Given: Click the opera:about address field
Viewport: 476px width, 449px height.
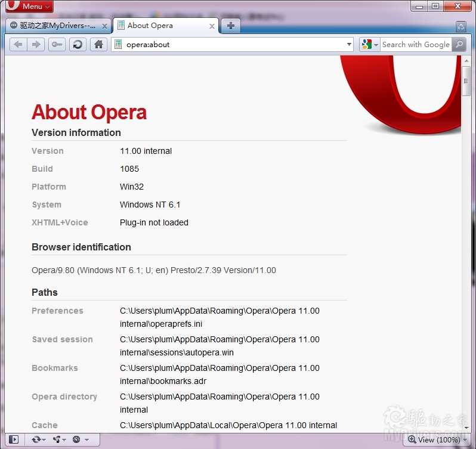Looking at the screenshot, I should pyautogui.click(x=233, y=44).
